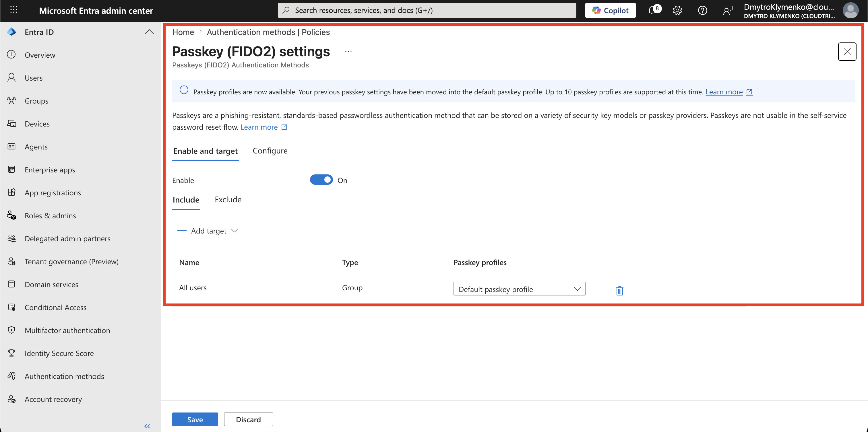Click the Delegated admin partners icon
This screenshot has width=868, height=432.
click(x=11, y=238)
